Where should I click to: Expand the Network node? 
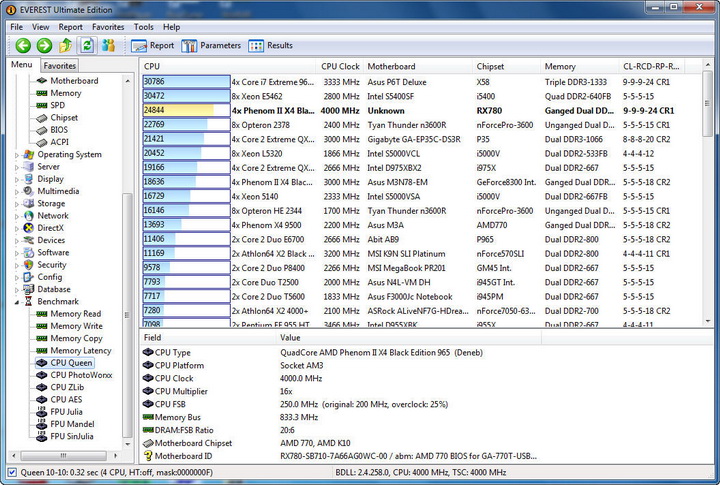(x=17, y=216)
